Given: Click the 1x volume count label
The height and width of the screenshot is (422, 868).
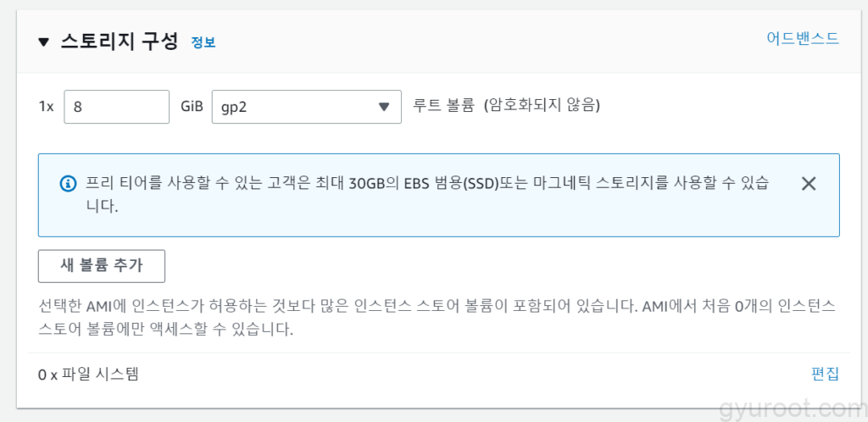Looking at the screenshot, I should click(46, 107).
